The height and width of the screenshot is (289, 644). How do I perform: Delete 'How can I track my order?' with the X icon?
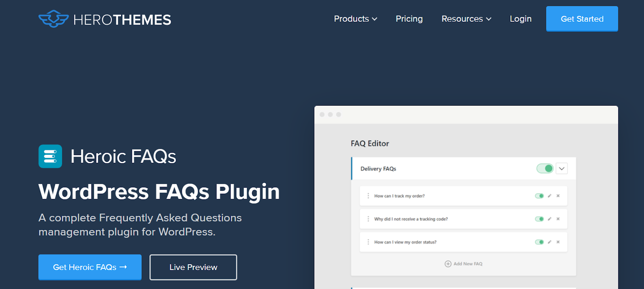point(558,196)
